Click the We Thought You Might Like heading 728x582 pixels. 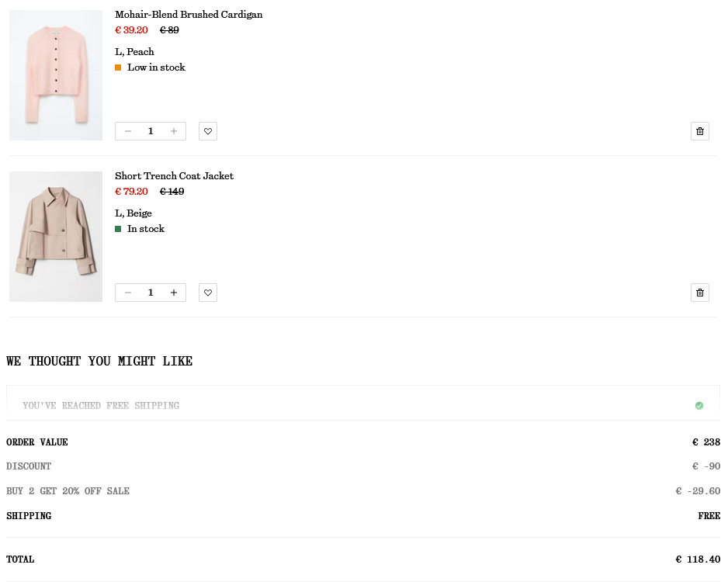(99, 362)
